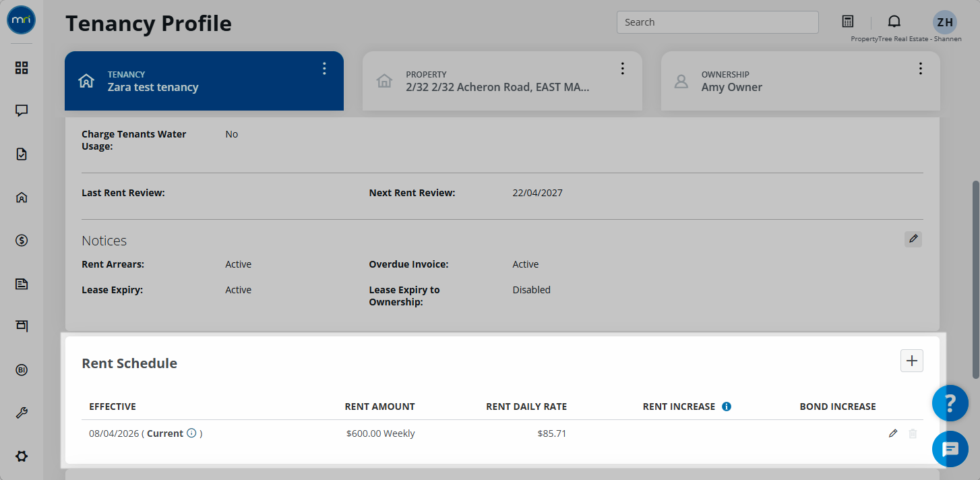This screenshot has width=980, height=480.
Task: Click the Next Rent Review date 22/04/2027
Action: tap(538, 193)
